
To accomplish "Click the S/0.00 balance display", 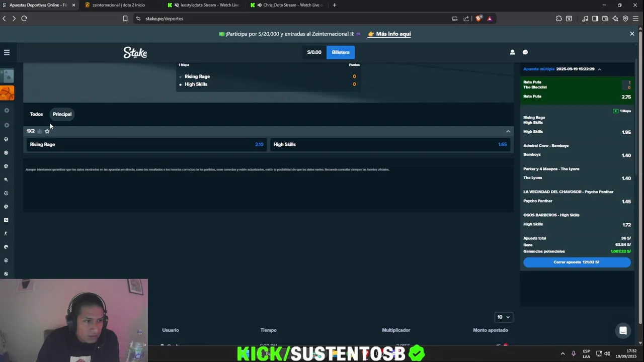I will (314, 52).
